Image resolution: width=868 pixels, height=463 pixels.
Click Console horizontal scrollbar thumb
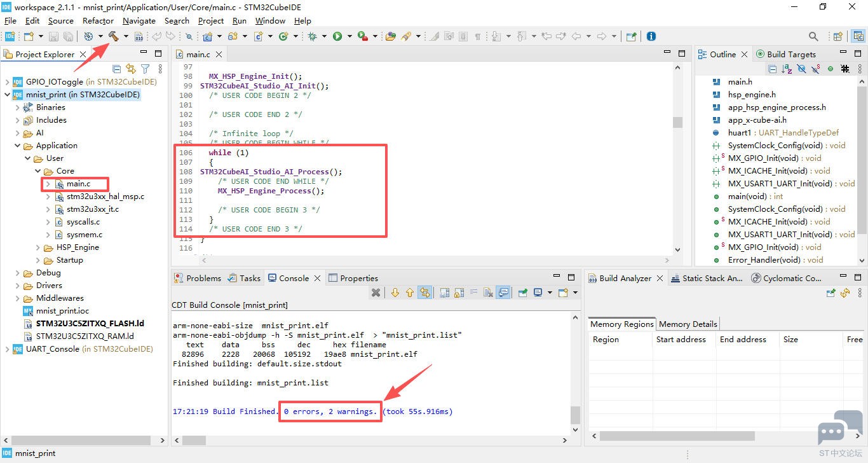[x=194, y=440]
